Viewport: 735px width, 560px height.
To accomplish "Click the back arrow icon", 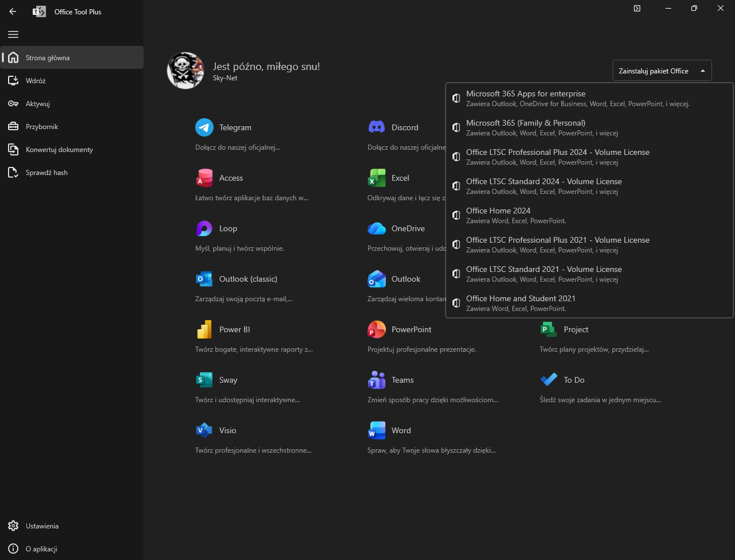I will click(x=13, y=11).
